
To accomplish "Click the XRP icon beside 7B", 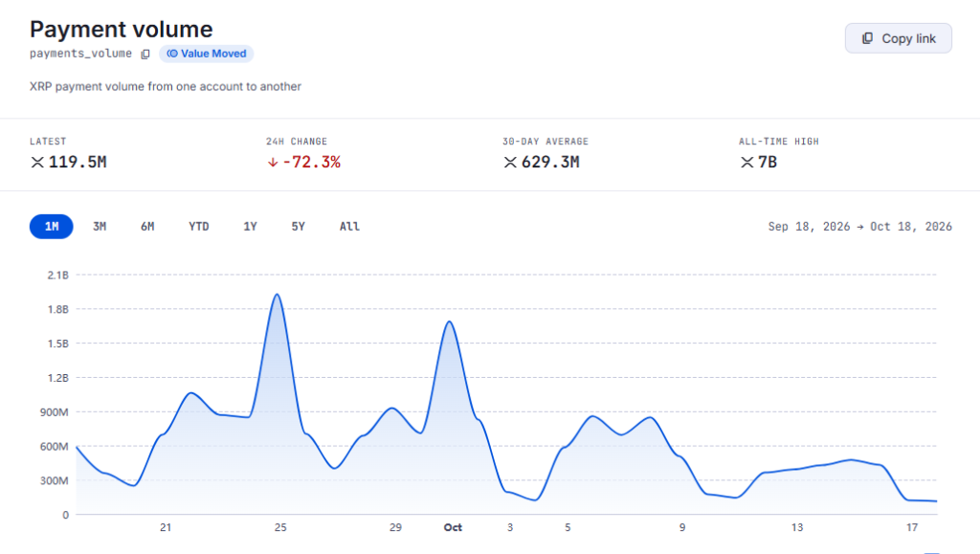I will [746, 163].
